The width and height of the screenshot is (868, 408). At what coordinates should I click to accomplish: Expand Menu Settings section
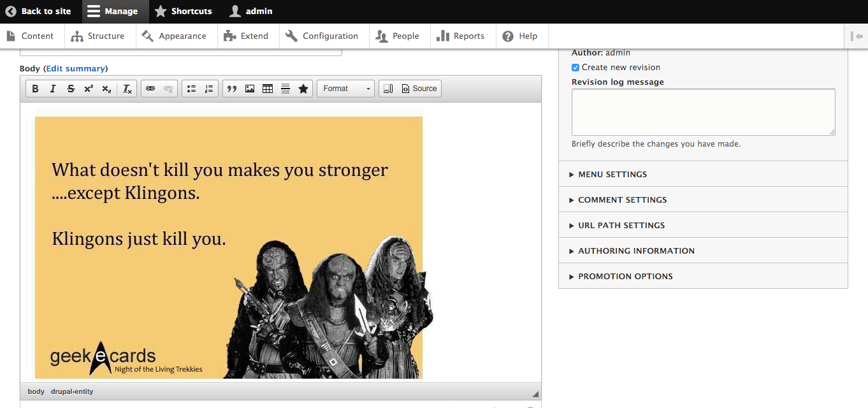pyautogui.click(x=703, y=174)
